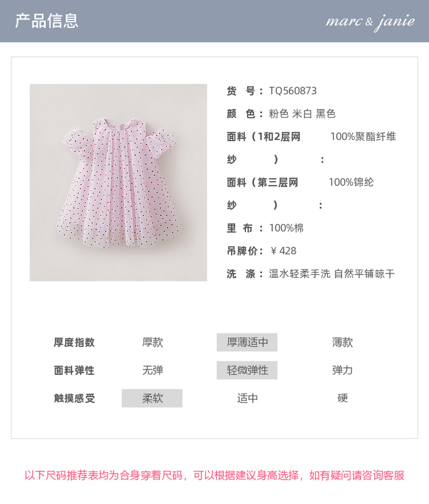
Task: Pick the 适中 touch feeling option
Action: [248, 398]
